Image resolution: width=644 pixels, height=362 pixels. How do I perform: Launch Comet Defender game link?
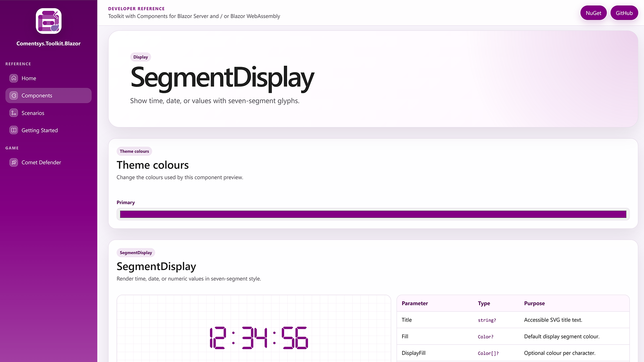48,162
